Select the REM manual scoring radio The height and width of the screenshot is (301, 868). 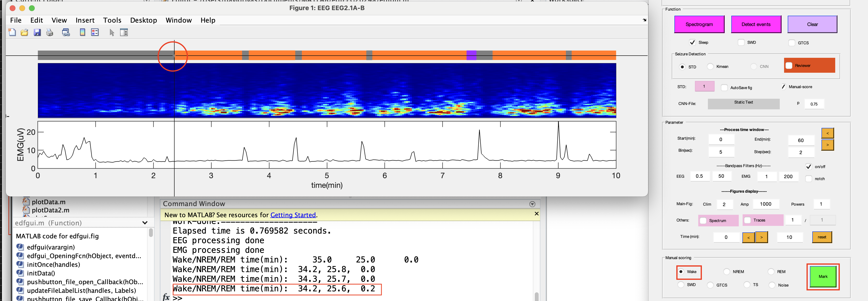tap(771, 271)
